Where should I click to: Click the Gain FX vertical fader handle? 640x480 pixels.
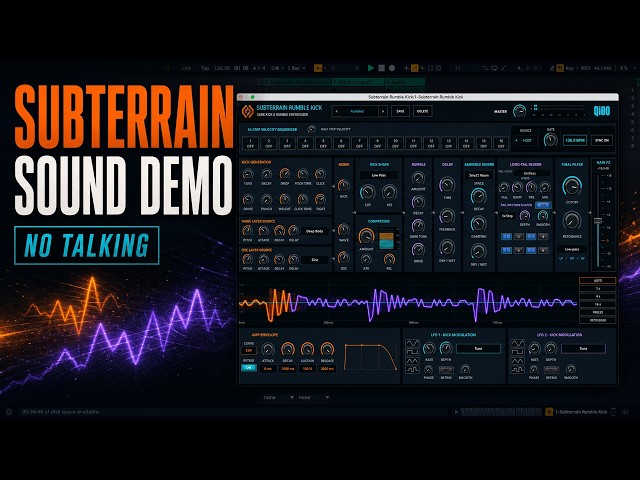click(598, 220)
